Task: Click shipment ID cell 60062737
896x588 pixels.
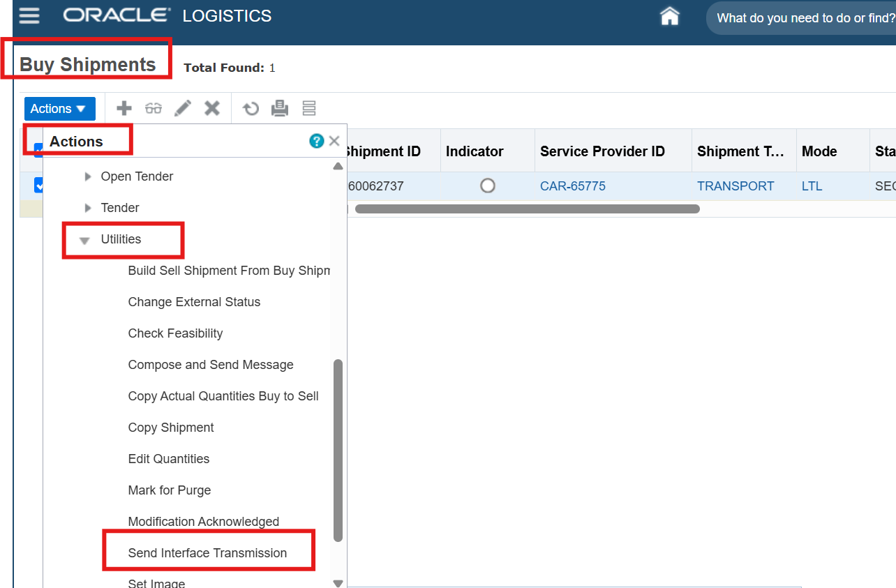Action: (375, 186)
